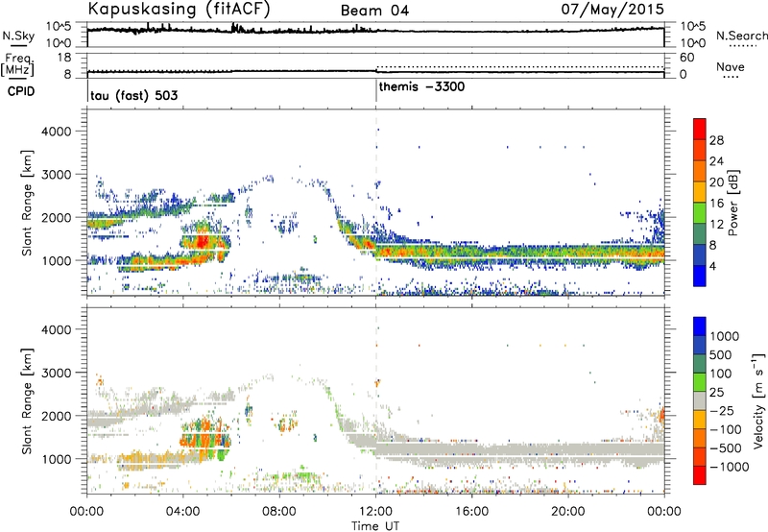
Task: Click the '3000' tick on the velocity panel
Action: (56, 373)
